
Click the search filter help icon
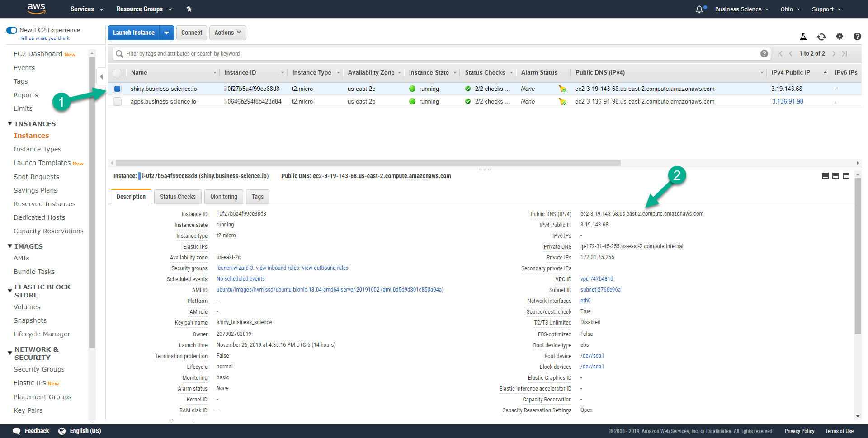coord(764,53)
